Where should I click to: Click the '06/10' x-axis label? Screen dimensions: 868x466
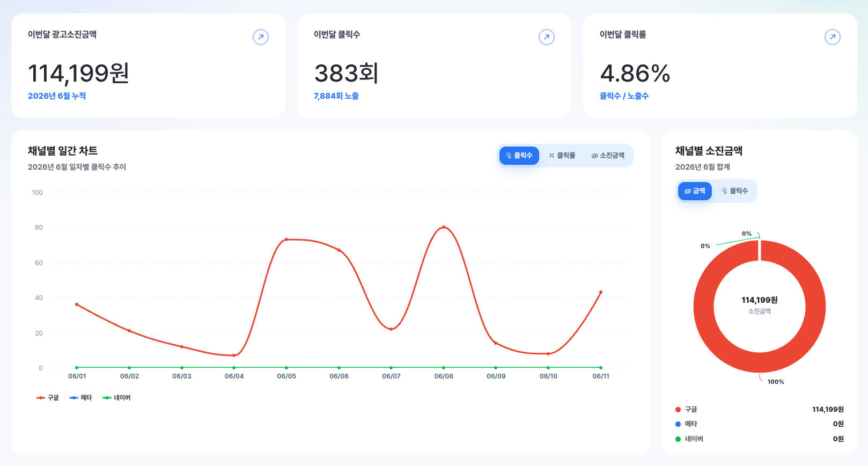[548, 376]
